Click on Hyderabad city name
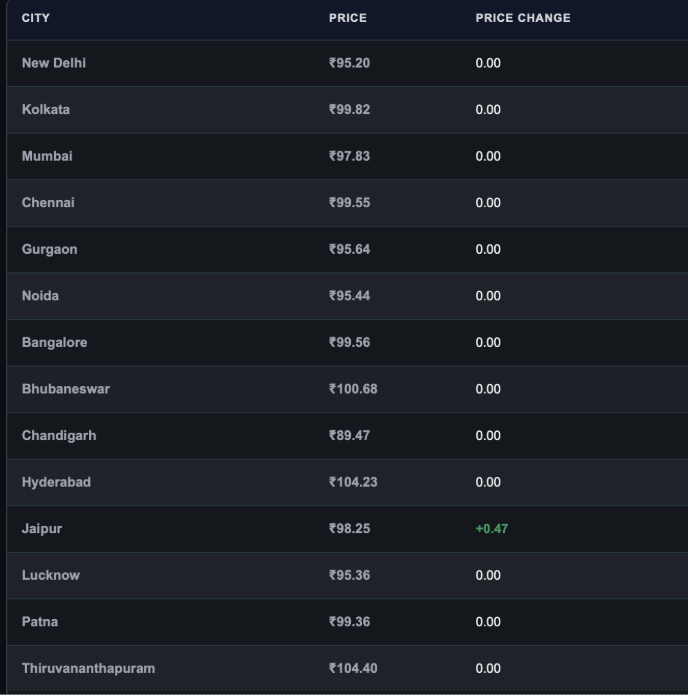Screen dimensions: 688x696 [56, 482]
